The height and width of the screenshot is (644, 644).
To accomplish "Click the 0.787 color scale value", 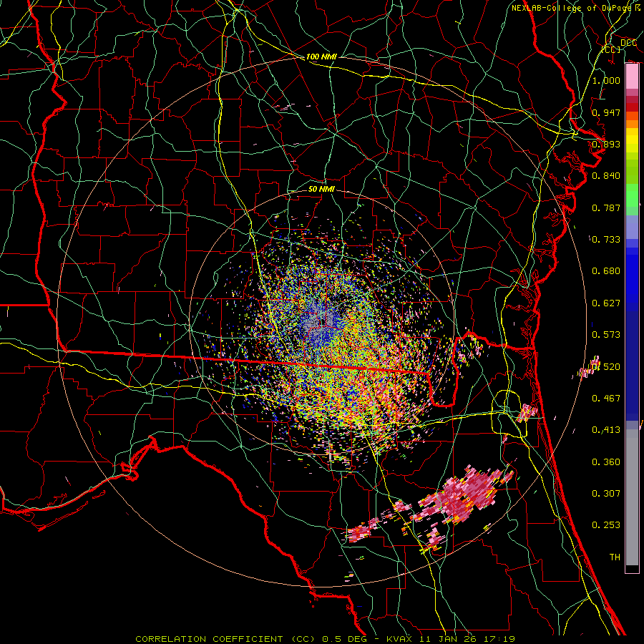I will pos(606,208).
